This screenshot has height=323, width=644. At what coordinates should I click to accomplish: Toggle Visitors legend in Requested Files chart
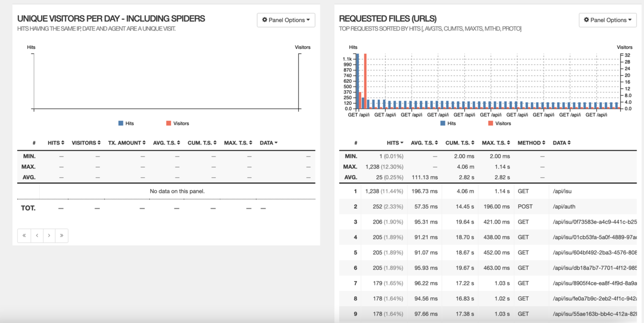[500, 124]
